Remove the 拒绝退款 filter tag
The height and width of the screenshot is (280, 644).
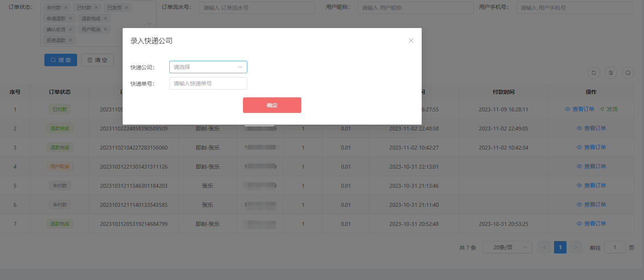pos(70,40)
